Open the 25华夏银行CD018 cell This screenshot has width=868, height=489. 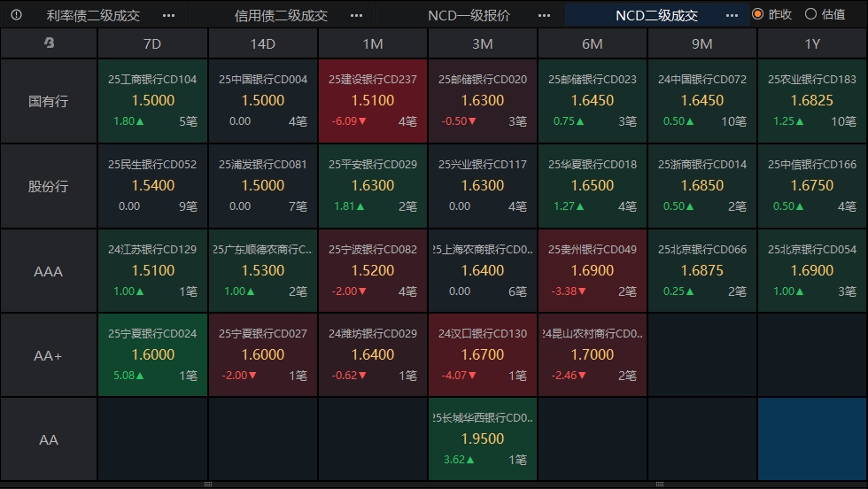coord(593,186)
